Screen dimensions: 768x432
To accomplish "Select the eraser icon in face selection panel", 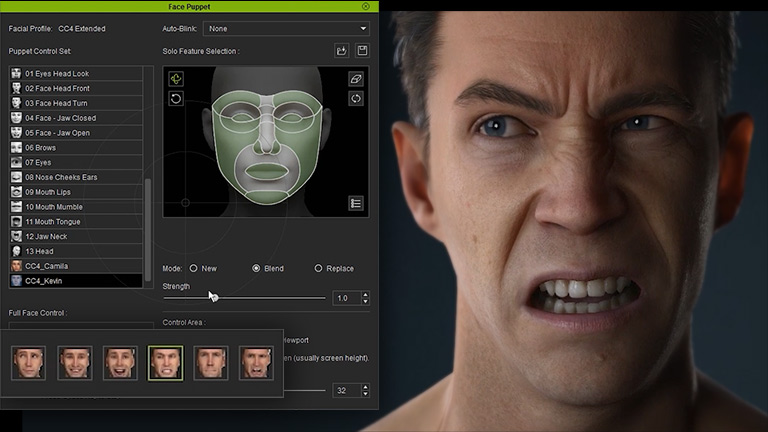I will point(356,78).
